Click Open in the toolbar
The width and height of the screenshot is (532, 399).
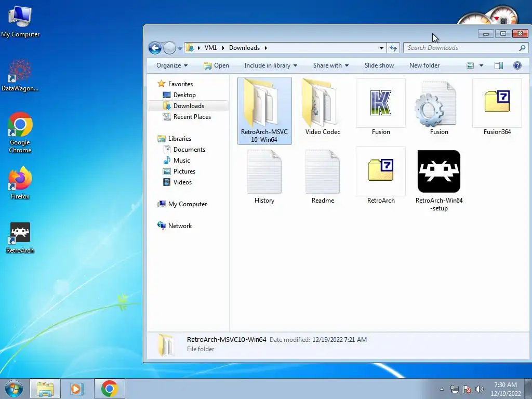(x=216, y=65)
